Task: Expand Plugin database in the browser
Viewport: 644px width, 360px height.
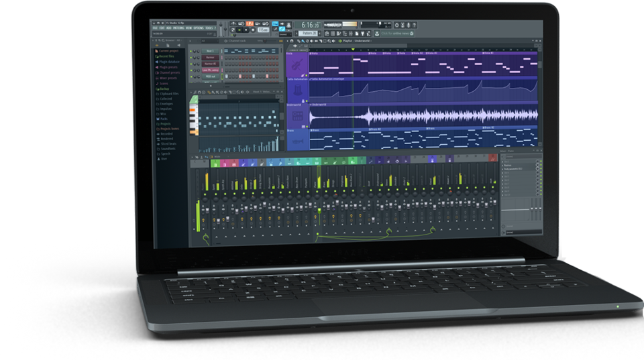Action: pos(167,62)
